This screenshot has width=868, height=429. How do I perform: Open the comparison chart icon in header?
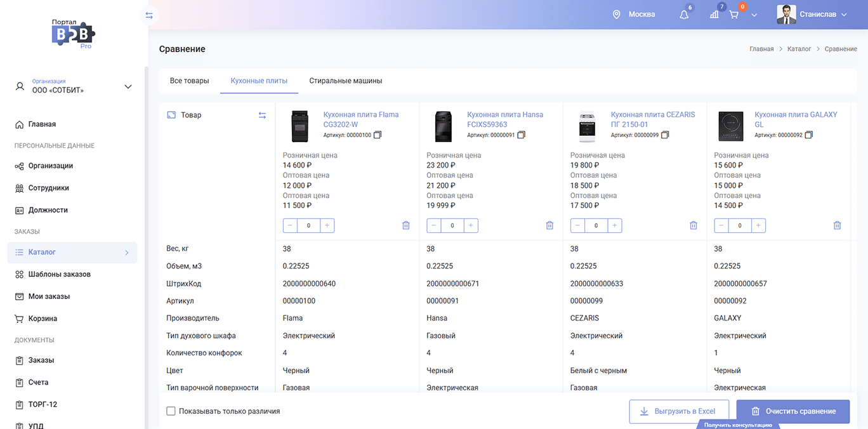(714, 15)
